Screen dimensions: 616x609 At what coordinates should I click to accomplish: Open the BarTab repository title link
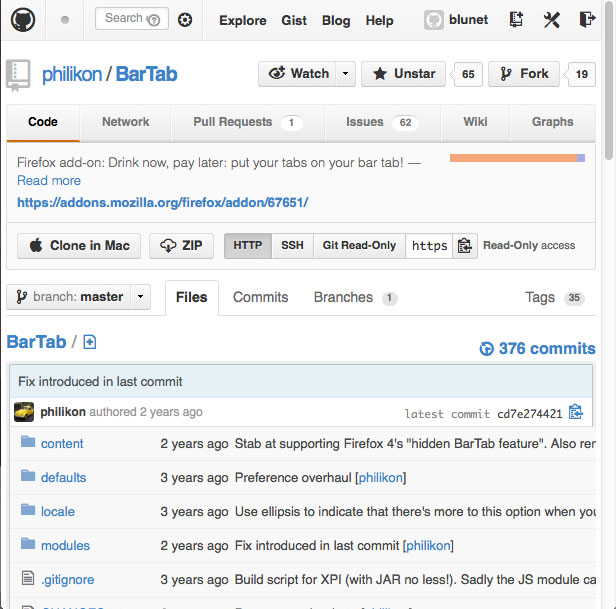pyautogui.click(x=147, y=74)
